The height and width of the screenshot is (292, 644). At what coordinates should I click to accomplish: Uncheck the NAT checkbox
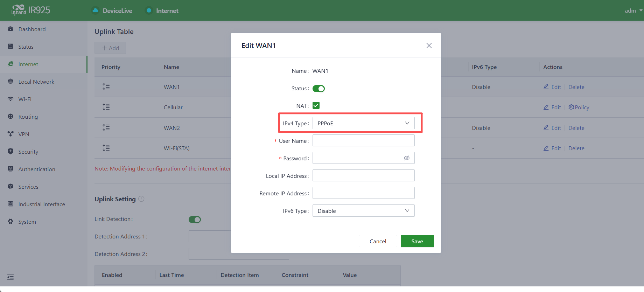(316, 105)
